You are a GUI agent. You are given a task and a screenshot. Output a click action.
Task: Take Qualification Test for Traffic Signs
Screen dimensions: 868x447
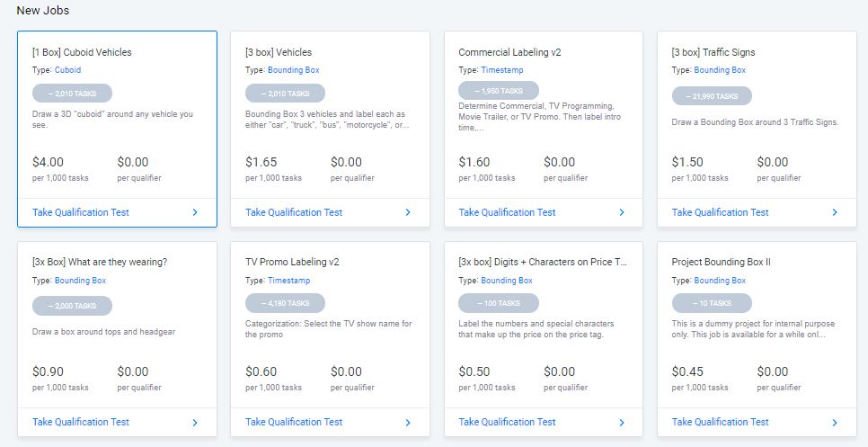[721, 213]
